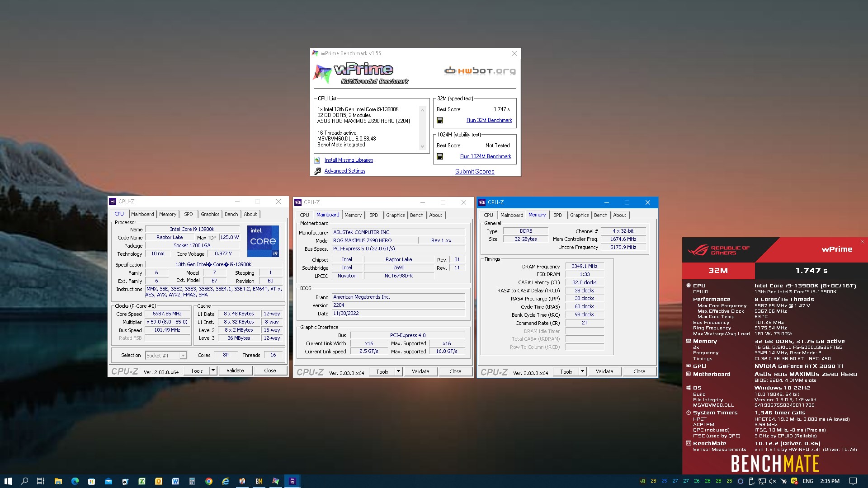The image size is (868, 488).
Task: Click Tools button in CPU-Z Mainboard window
Action: click(382, 371)
